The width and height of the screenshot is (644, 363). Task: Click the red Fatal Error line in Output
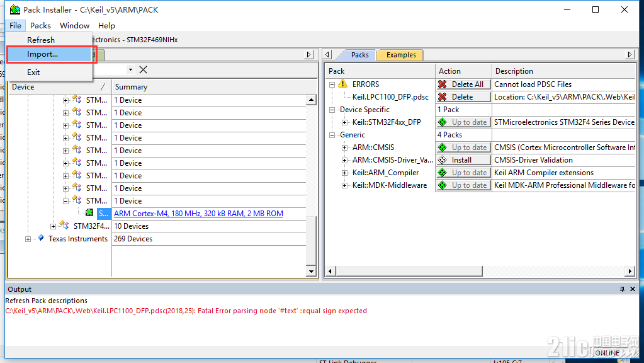coord(186,311)
